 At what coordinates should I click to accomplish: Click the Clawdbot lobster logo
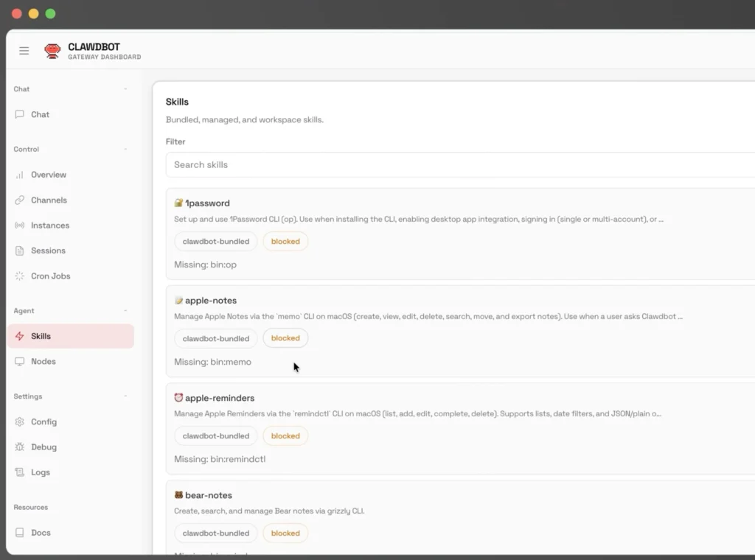pyautogui.click(x=52, y=51)
